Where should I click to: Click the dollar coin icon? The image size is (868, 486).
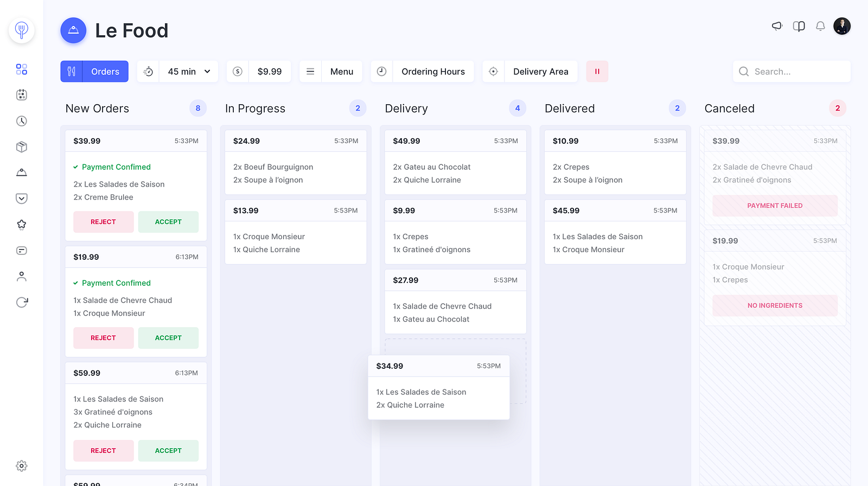(x=238, y=72)
